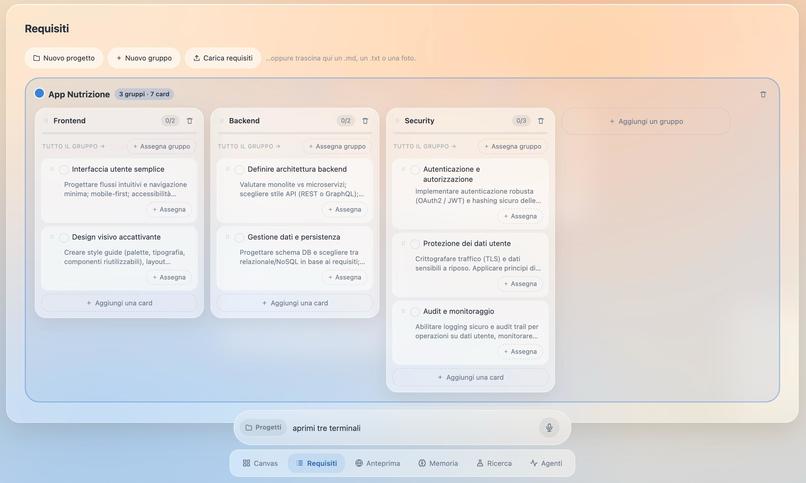Click the 0/3 progress badge on Security
This screenshot has width=806, height=483.
coord(521,121)
